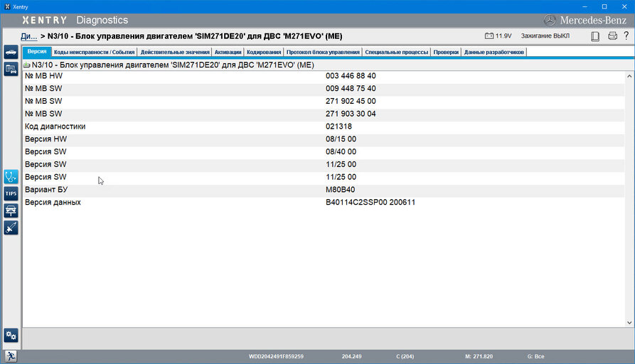Select data version B40114C2SSP00 200611

pyautogui.click(x=370, y=202)
